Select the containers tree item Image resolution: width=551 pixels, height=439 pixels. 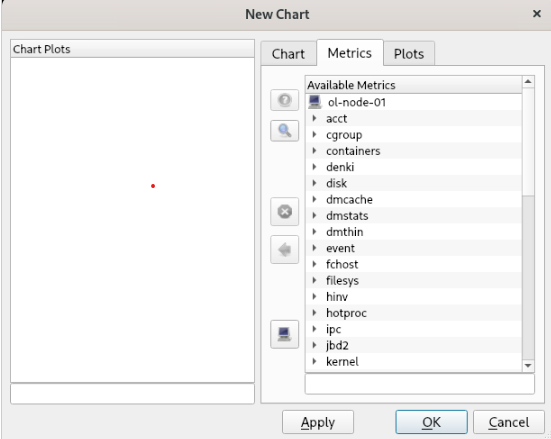tap(353, 151)
